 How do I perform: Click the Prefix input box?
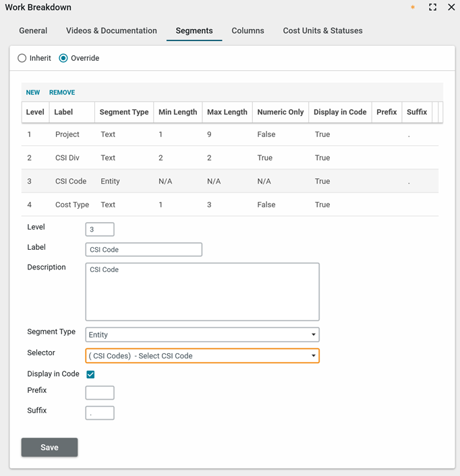pos(100,392)
